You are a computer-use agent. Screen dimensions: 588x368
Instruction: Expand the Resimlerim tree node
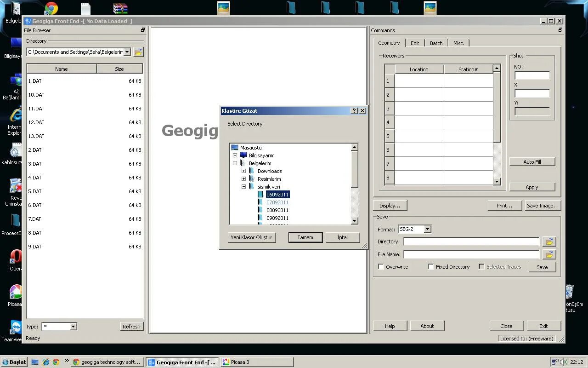[x=243, y=179]
